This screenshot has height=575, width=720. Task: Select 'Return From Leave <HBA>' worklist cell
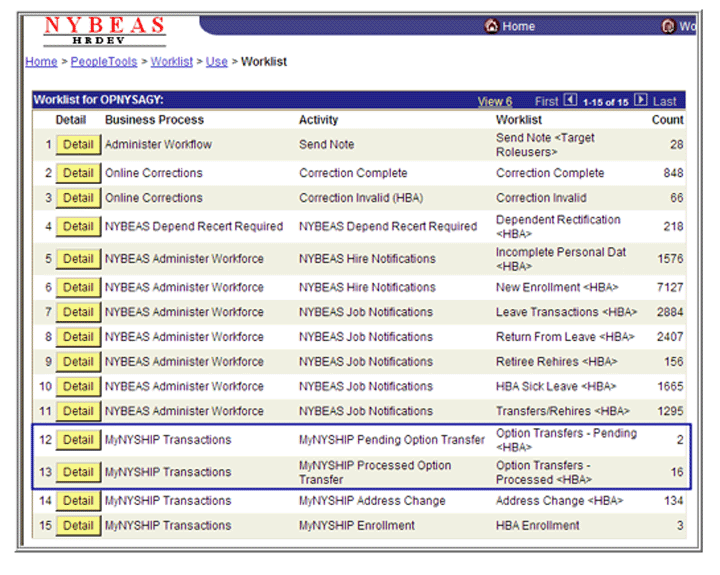[565, 337]
